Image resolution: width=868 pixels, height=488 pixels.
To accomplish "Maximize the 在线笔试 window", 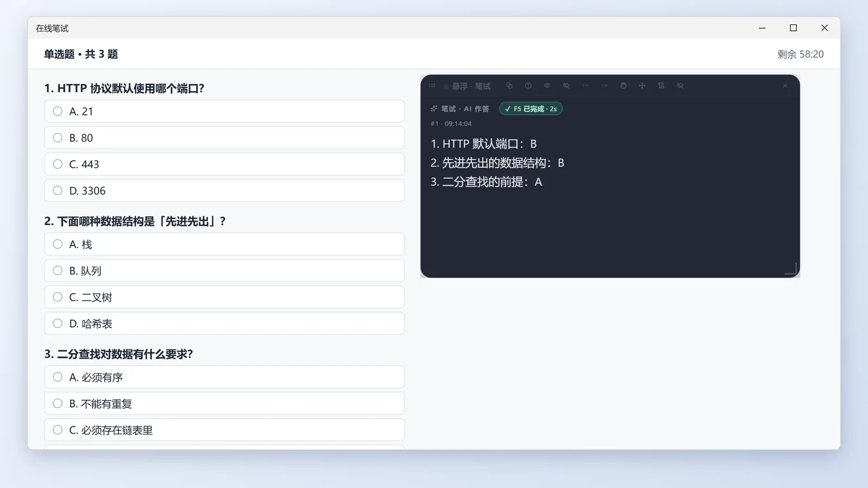I will 793,28.
